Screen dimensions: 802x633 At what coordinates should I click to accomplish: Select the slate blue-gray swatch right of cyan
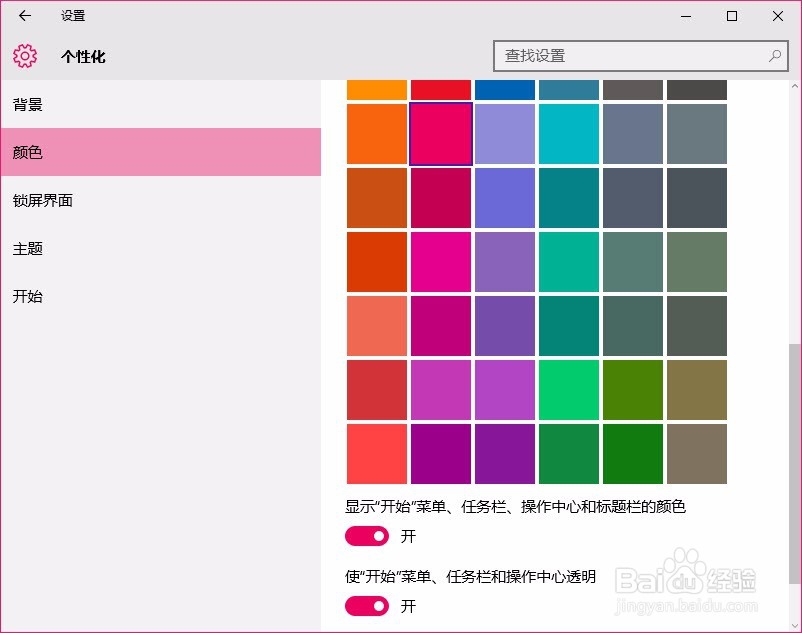(x=633, y=134)
